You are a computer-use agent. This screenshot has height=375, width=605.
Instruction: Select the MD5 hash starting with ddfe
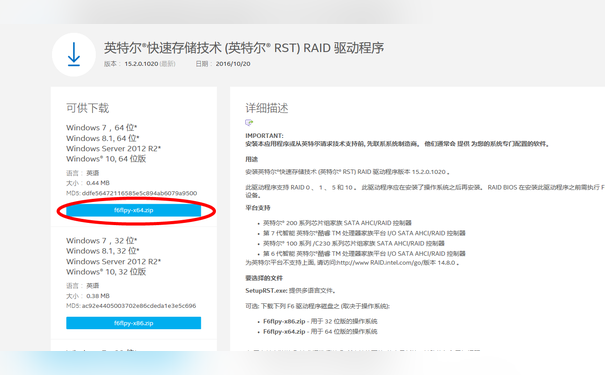(x=139, y=193)
